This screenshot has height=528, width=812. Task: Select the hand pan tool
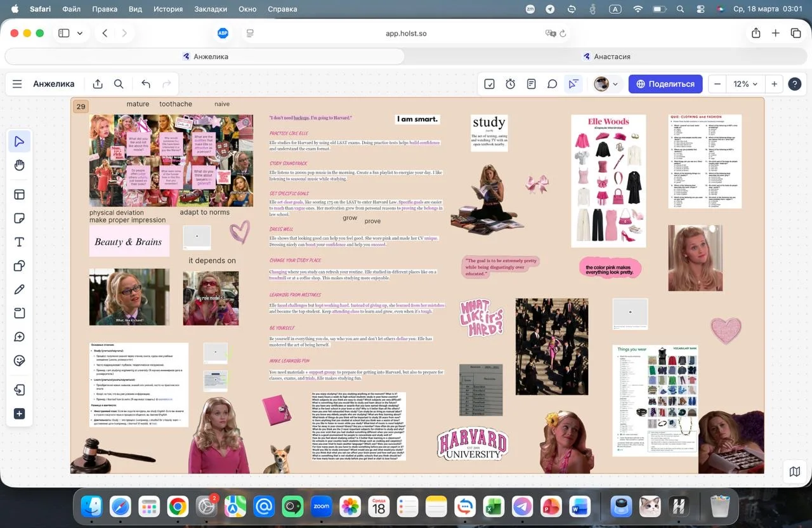pos(19,165)
